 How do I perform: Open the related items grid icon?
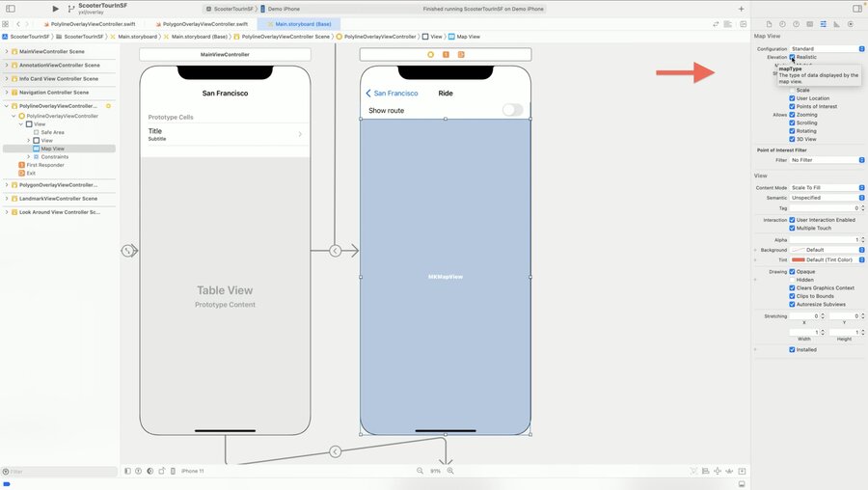coord(6,24)
